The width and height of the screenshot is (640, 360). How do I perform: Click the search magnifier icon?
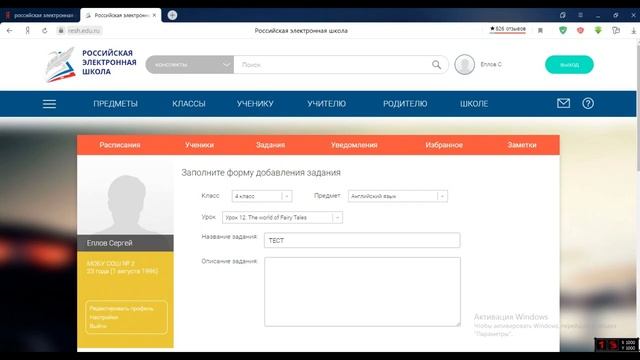point(436,64)
